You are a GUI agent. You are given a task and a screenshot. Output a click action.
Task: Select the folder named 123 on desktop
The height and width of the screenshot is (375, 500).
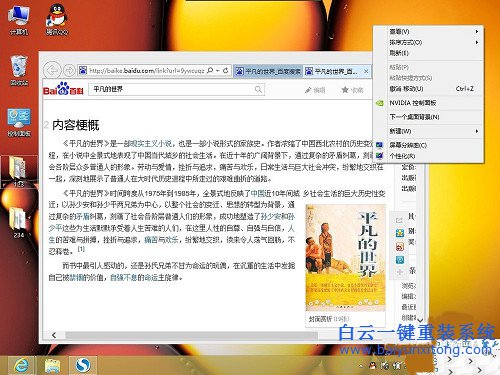tap(19, 171)
